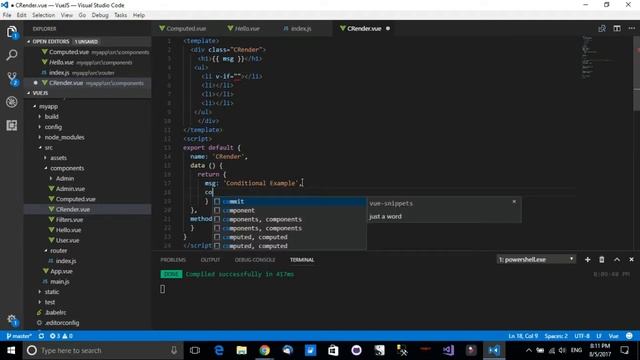Open Microsoft Store from taskbar
The width and height of the screenshot is (640, 360).
tap(333, 350)
